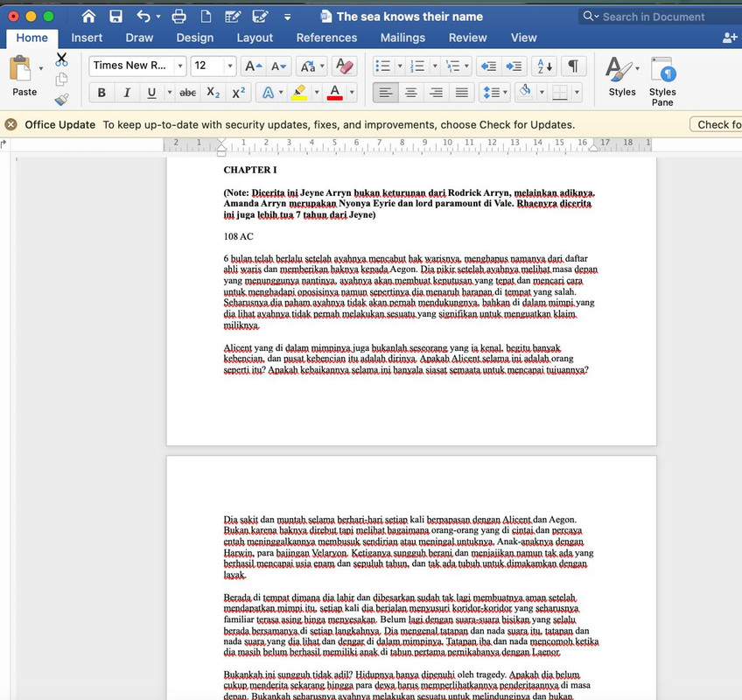Align text left
The width and height of the screenshot is (742, 700).
click(386, 93)
